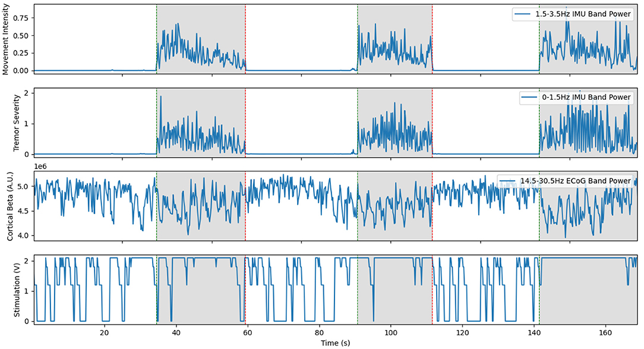Image resolution: width=644 pixels, height=349 pixels.
Task: Click the 2 tick on Tremor Severity axis
Action: pyautogui.click(x=27, y=93)
